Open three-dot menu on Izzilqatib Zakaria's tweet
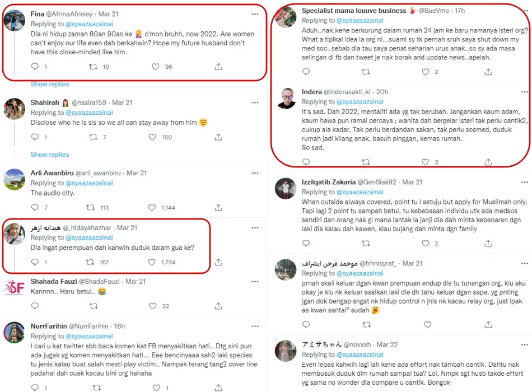Screen dimensions: 532x392 tap(523, 182)
